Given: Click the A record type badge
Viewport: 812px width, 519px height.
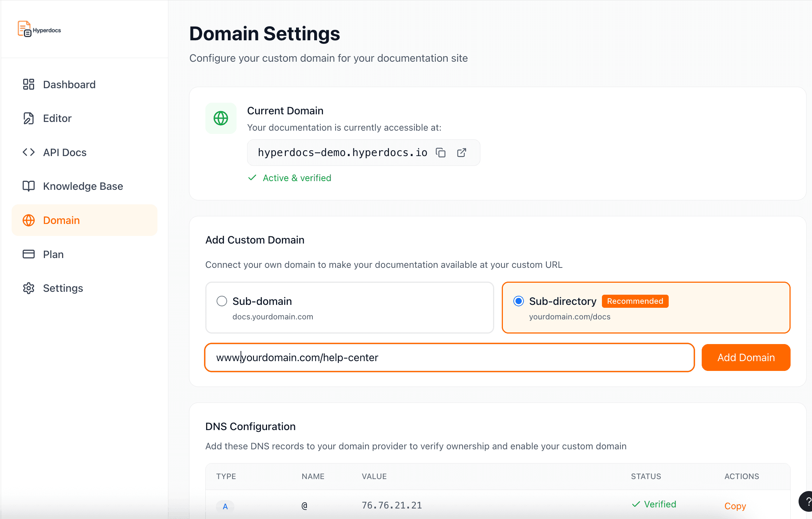Looking at the screenshot, I should (225, 506).
